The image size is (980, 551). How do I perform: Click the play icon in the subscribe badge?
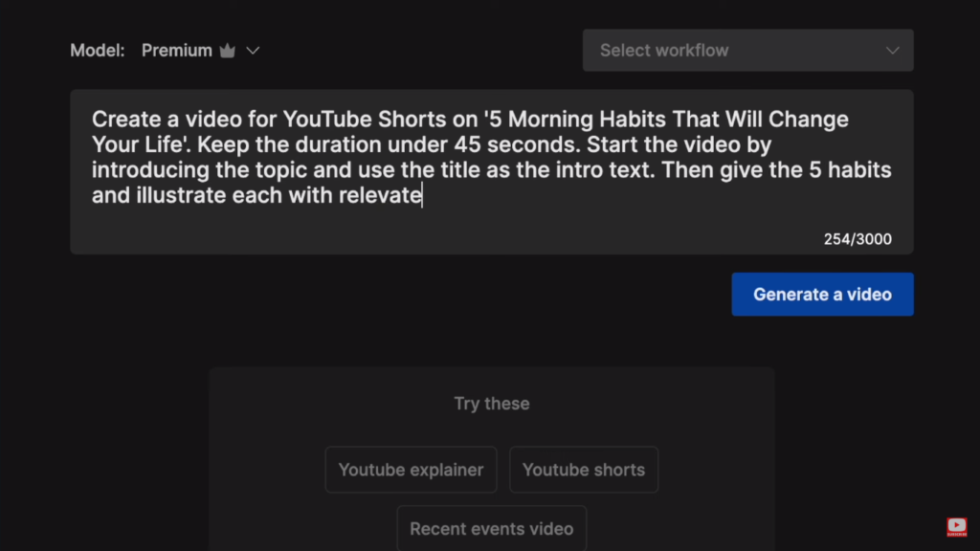coord(957,522)
